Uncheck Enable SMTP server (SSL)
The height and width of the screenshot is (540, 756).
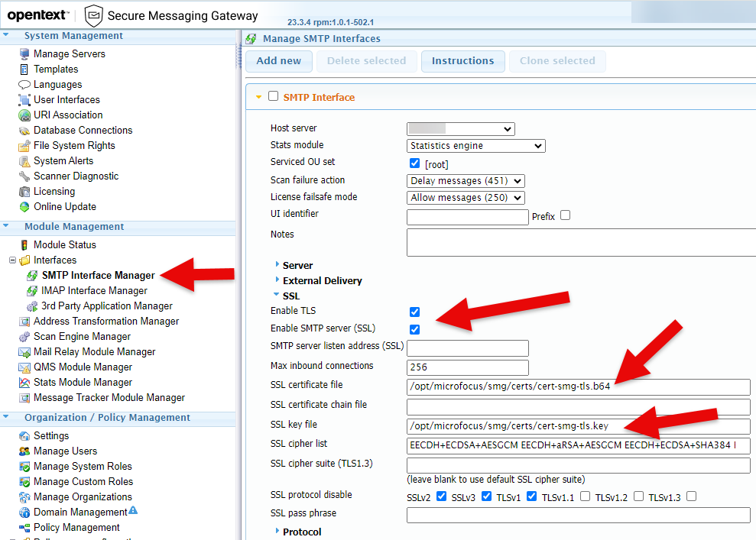[x=414, y=329]
